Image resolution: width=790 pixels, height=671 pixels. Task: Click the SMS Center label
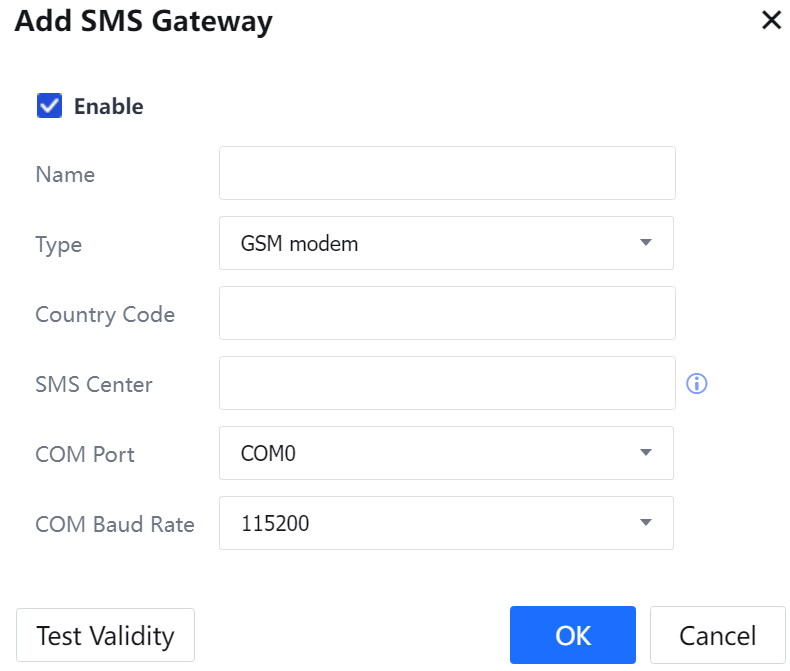coord(94,385)
